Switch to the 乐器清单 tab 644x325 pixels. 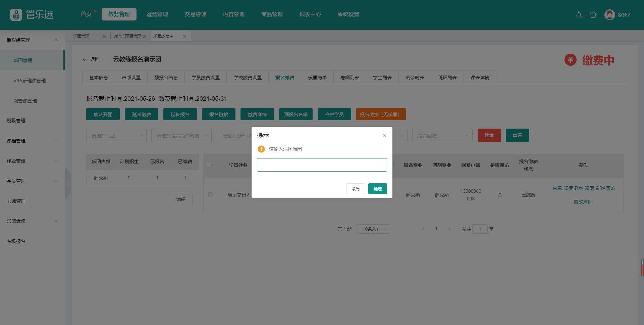(317, 78)
